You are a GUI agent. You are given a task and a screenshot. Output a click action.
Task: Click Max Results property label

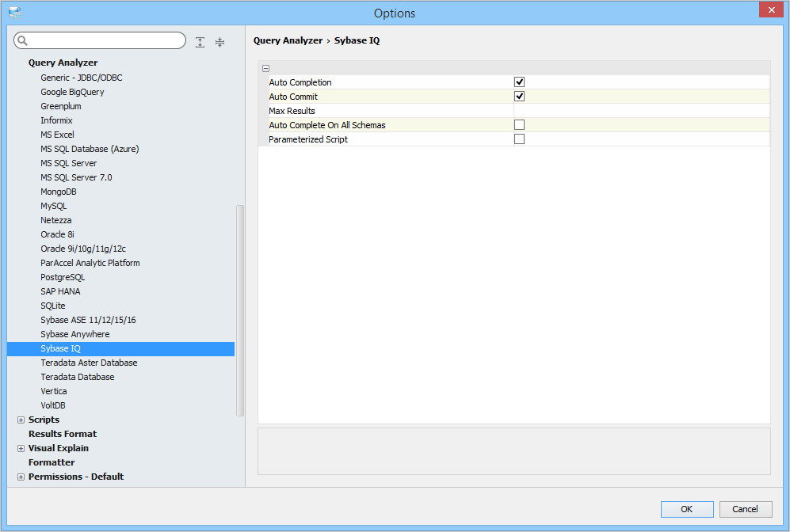pyautogui.click(x=292, y=111)
